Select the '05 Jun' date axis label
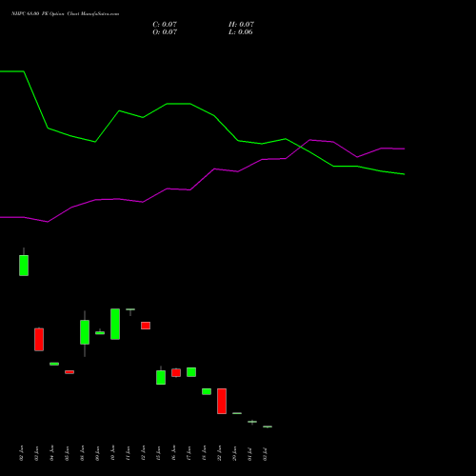Viewport: 476px width, 476px height. click(x=67, y=453)
